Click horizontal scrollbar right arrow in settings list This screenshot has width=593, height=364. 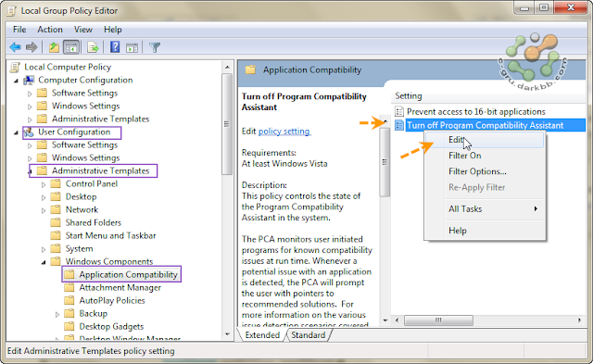[x=579, y=320]
